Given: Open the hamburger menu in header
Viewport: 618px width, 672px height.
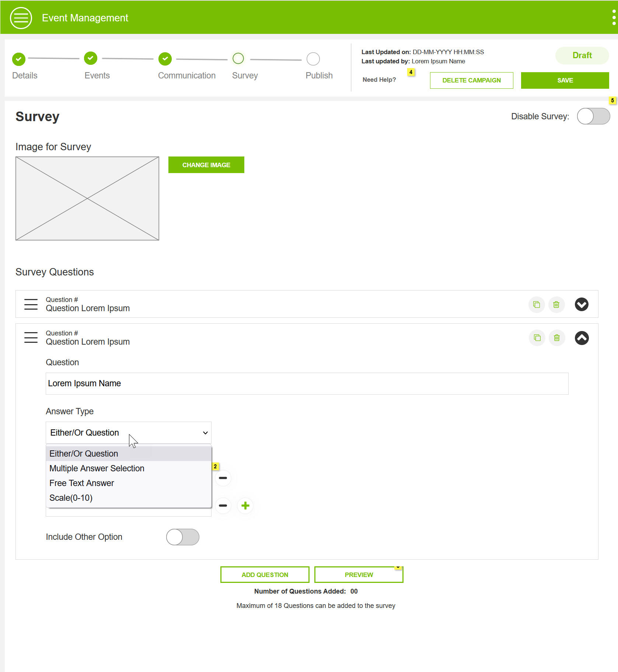Looking at the screenshot, I should (21, 18).
